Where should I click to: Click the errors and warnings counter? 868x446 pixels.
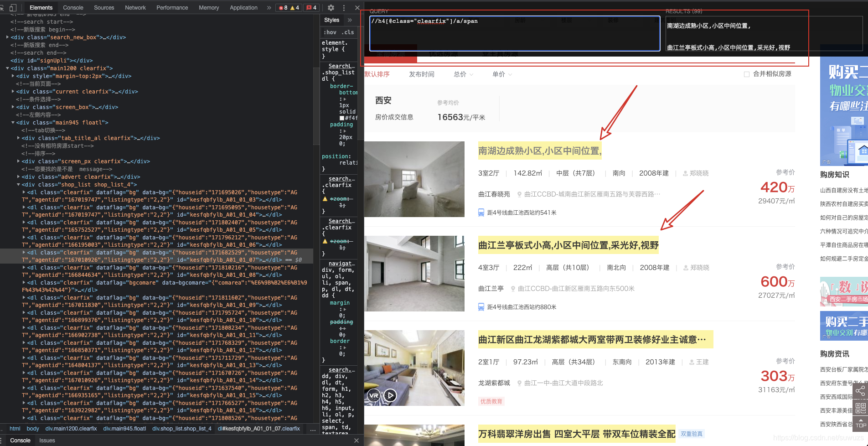pyautogui.click(x=289, y=8)
